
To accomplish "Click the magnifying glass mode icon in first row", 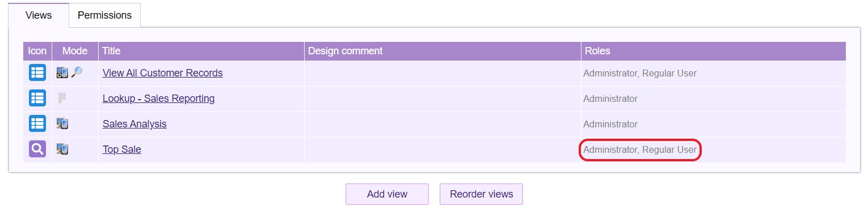I will tap(77, 72).
